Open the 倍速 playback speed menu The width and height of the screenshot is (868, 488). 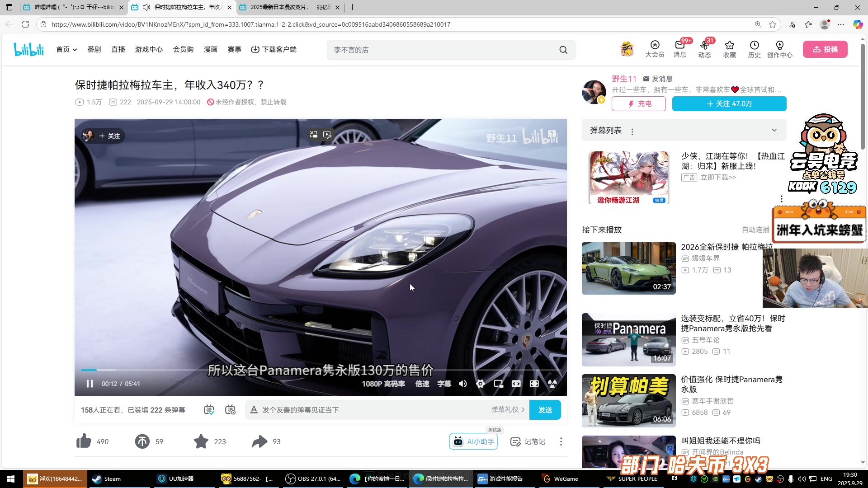422,384
